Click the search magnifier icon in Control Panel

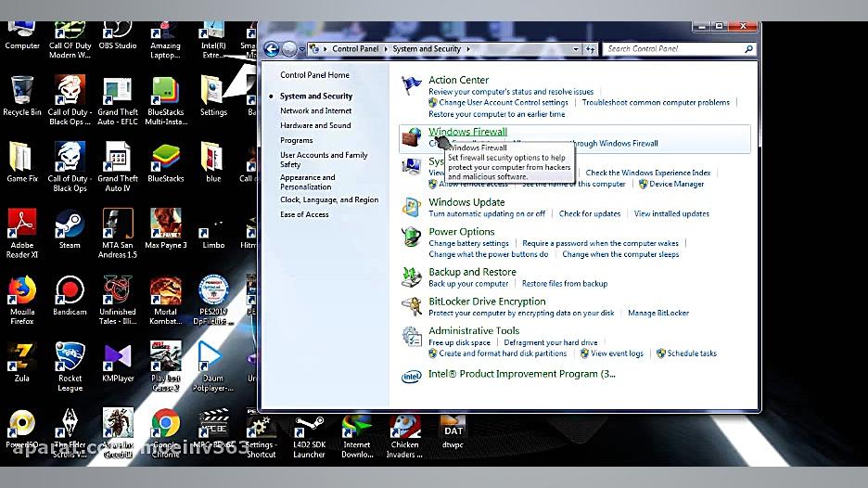[x=748, y=49]
